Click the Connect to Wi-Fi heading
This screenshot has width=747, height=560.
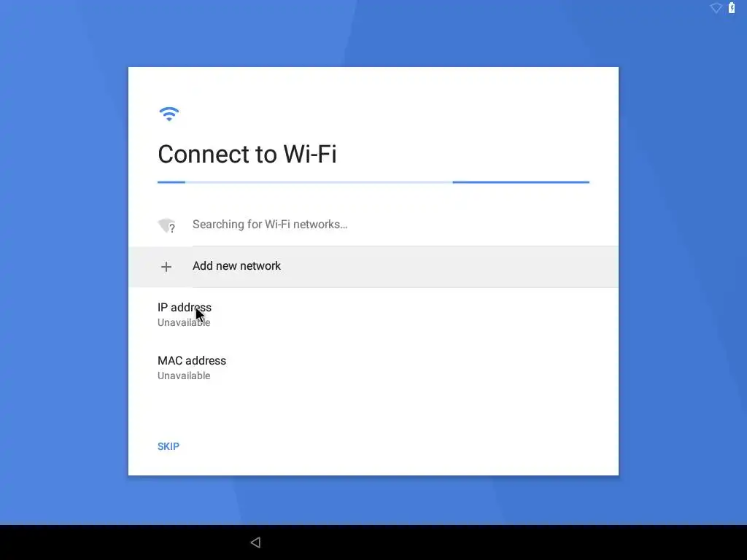tap(247, 154)
